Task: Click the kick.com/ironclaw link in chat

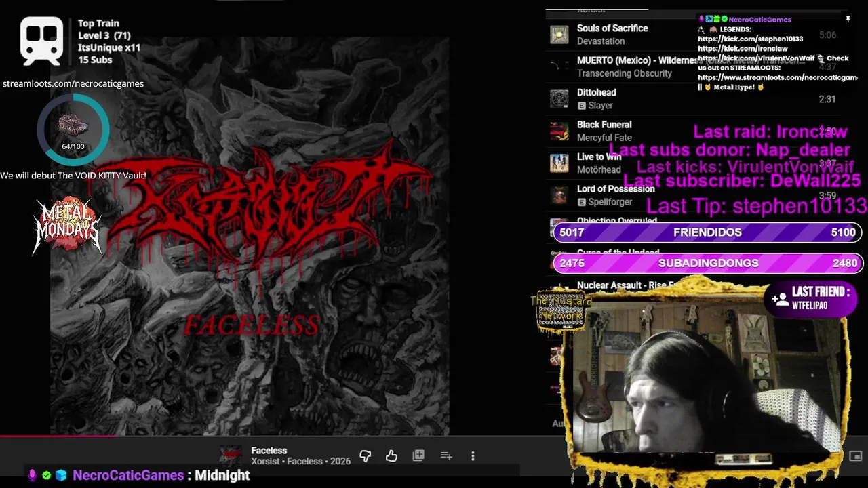Action: (x=743, y=49)
